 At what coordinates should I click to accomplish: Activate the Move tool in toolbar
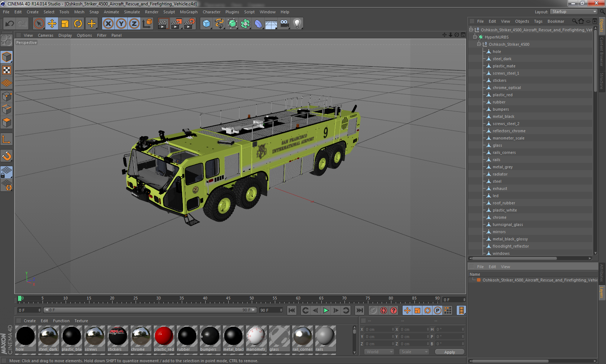[52, 24]
